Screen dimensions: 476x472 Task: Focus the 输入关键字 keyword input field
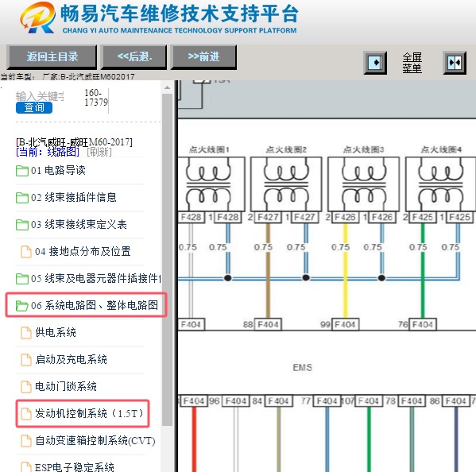pos(40,96)
